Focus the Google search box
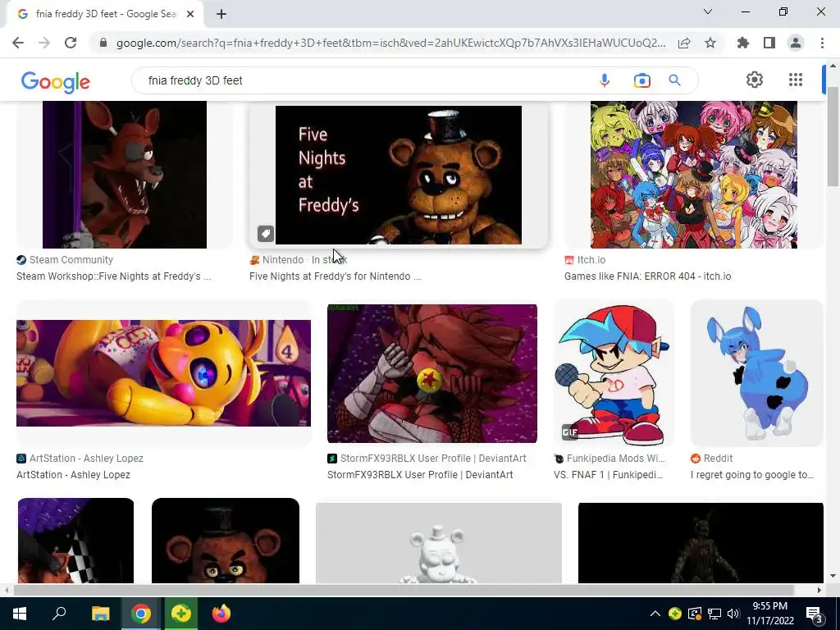 (364, 80)
